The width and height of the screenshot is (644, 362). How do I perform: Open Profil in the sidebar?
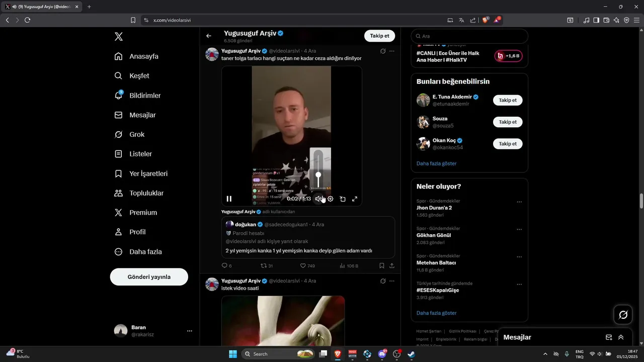[130, 232]
